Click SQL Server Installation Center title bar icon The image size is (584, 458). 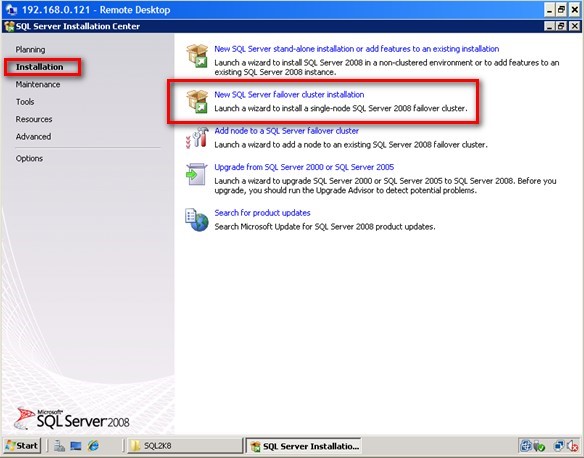[9, 26]
